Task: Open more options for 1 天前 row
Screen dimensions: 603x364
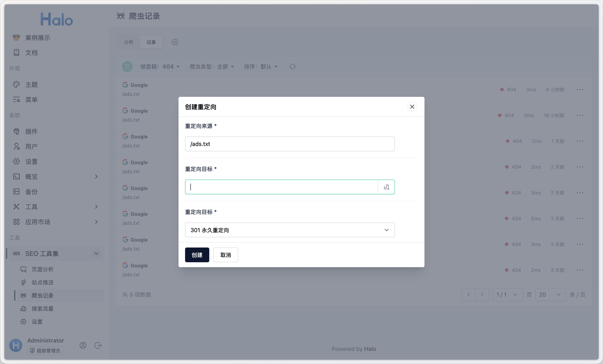Action: (580, 141)
